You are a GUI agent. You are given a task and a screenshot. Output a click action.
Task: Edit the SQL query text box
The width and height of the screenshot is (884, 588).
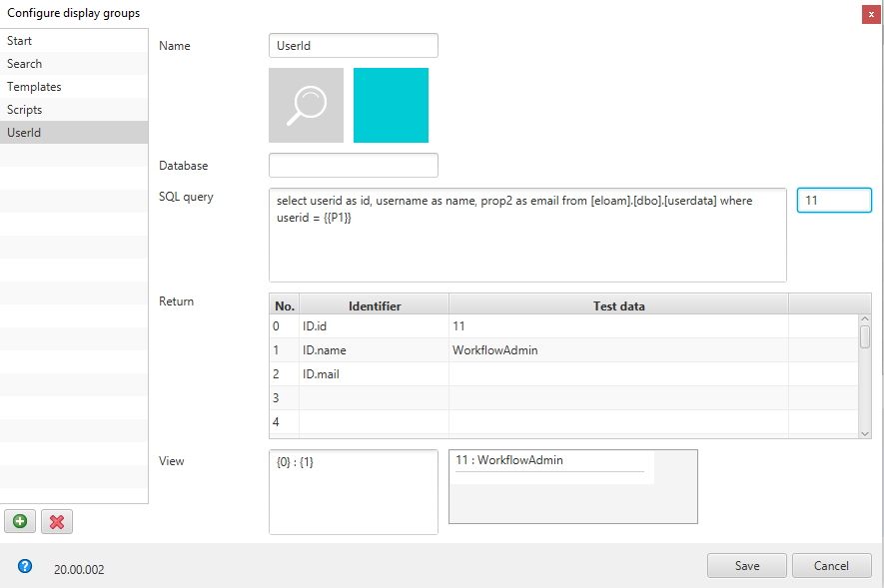point(527,235)
